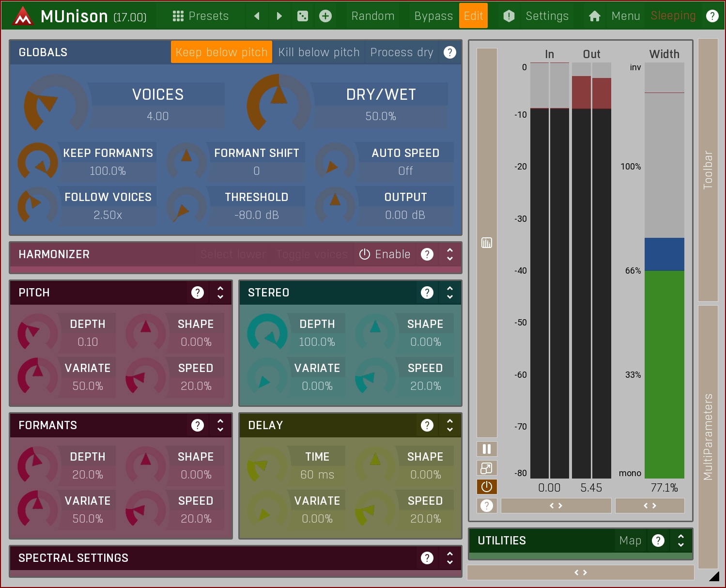Pause the meters display
Image resolution: width=726 pixels, height=588 pixels.
pyautogui.click(x=487, y=449)
